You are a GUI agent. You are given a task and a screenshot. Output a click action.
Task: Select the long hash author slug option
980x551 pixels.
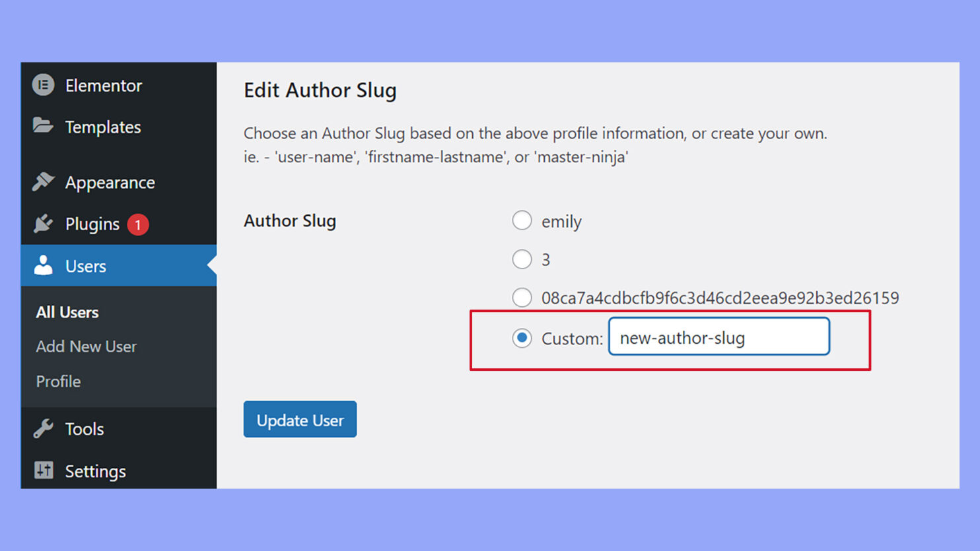(522, 298)
